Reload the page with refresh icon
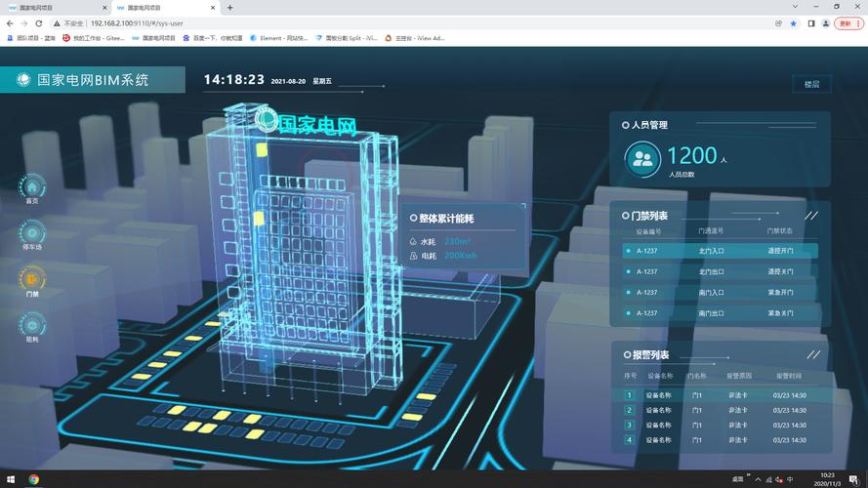Viewport: 868px width, 488px height. point(39,23)
